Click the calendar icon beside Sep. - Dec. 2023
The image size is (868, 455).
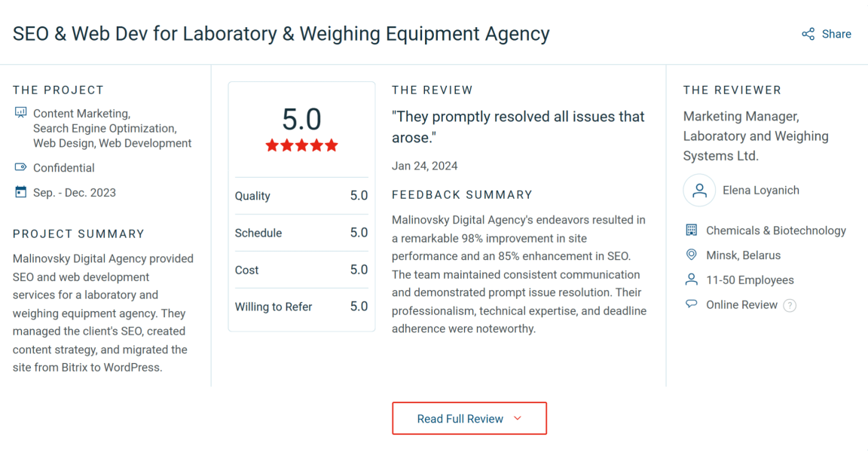pos(20,192)
